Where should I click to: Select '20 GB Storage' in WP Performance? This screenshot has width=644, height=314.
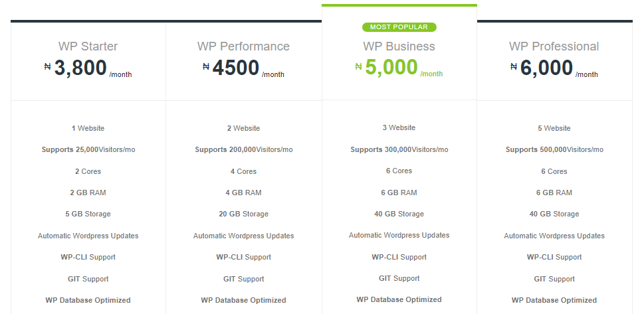tap(243, 214)
